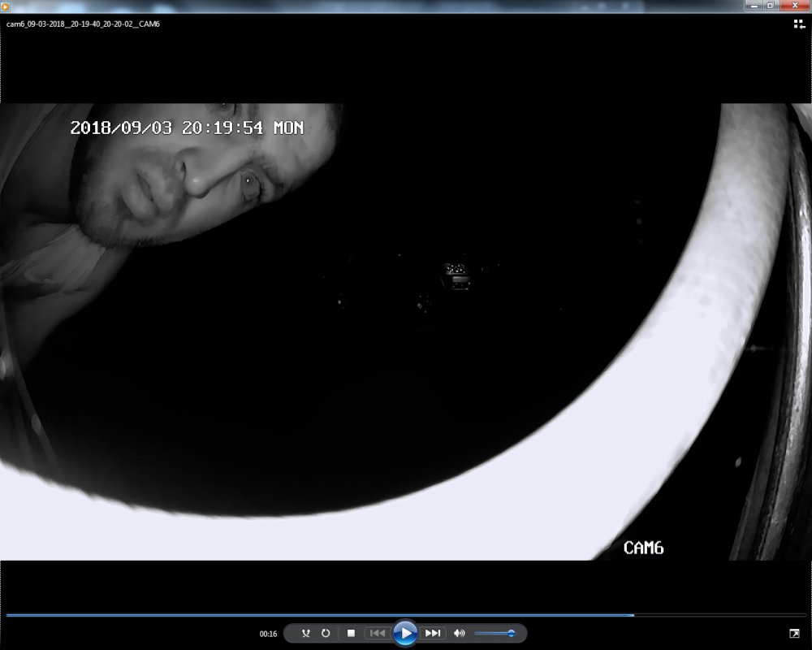The image size is (812, 650).
Task: Close the media player window
Action: click(x=795, y=5)
